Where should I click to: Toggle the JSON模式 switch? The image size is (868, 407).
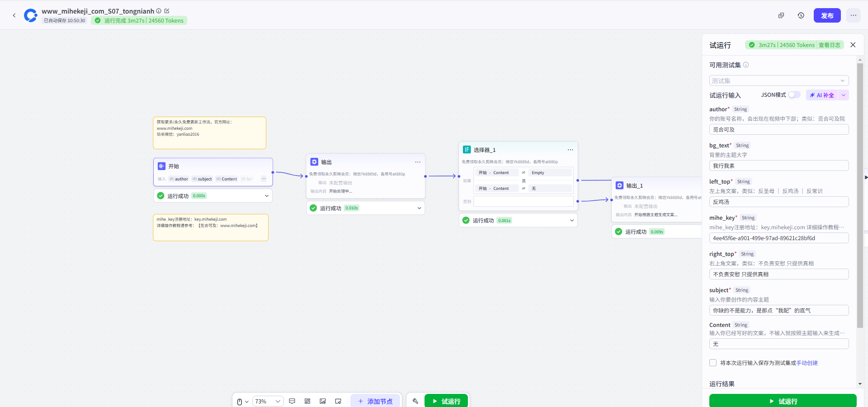(794, 95)
